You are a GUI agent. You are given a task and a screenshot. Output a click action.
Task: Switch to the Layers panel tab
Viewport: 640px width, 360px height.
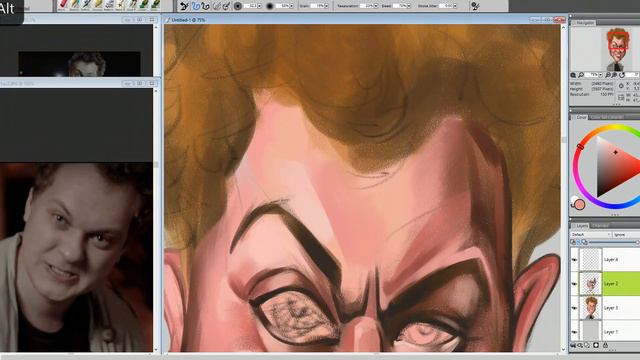pyautogui.click(x=580, y=225)
